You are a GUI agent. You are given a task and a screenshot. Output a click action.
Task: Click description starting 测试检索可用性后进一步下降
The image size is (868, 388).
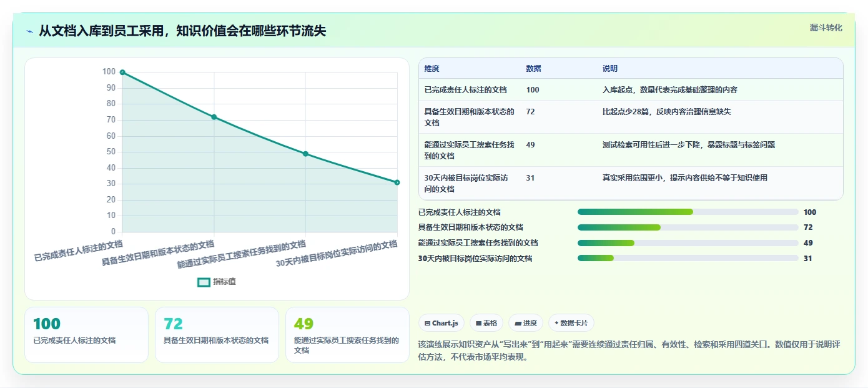[x=689, y=145]
